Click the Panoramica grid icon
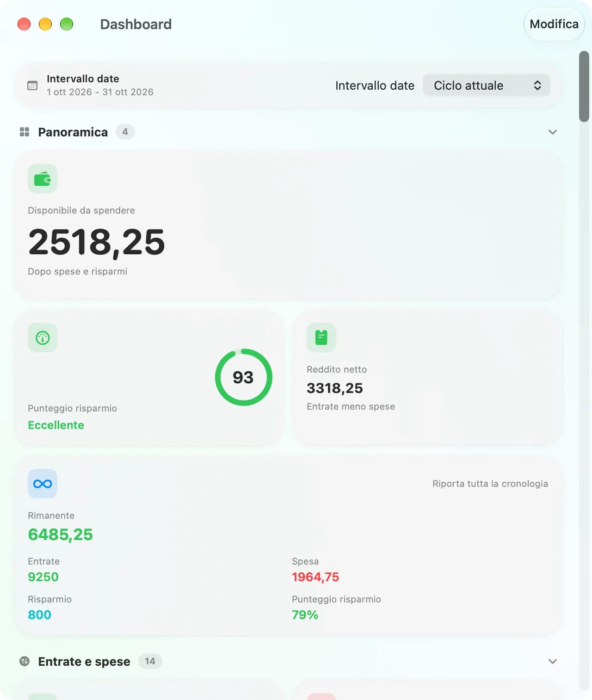 (x=25, y=132)
